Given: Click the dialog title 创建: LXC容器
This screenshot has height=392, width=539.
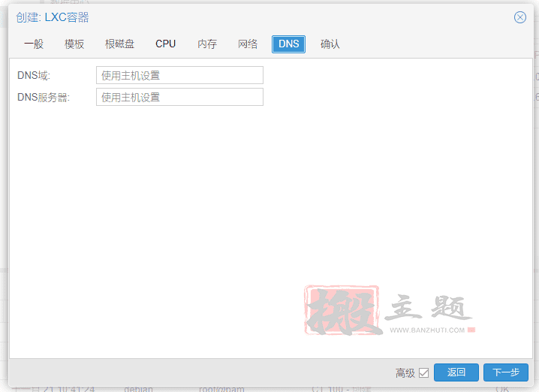Looking at the screenshot, I should point(53,17).
